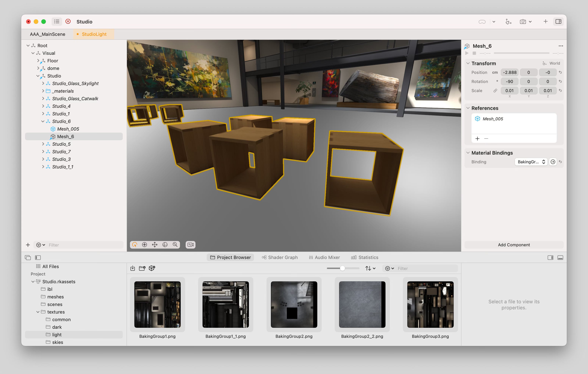Expand the Floor node
The image size is (588, 374).
pyautogui.click(x=38, y=61)
